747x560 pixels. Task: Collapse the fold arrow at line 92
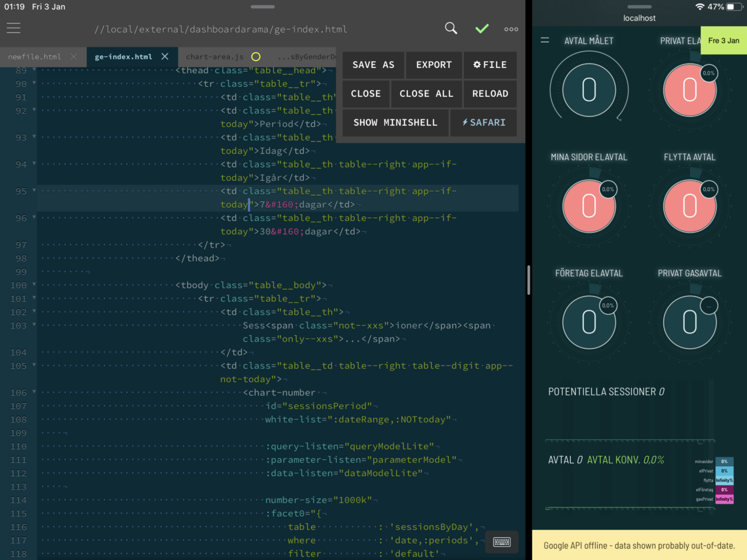[34, 109]
